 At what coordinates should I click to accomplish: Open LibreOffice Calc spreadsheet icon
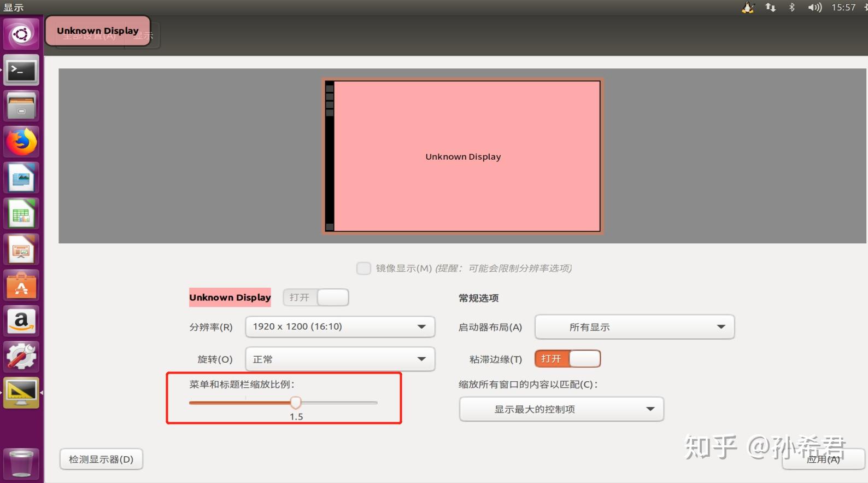21,214
